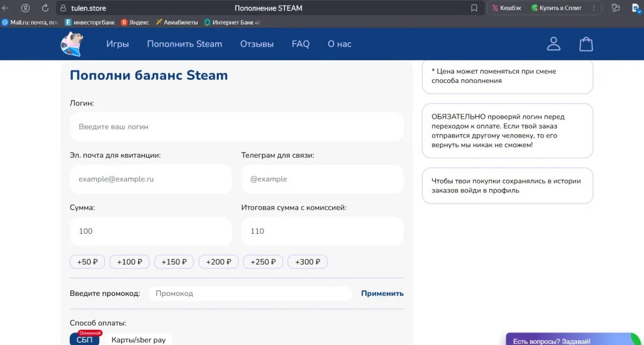This screenshot has width=644, height=345.
Task: Click the padlock icon in address bar
Action: (x=64, y=8)
